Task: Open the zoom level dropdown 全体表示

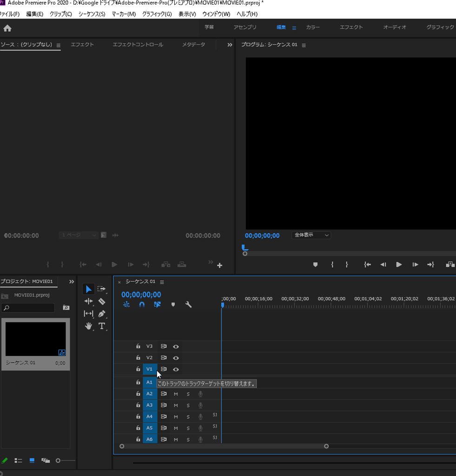Action: point(311,235)
